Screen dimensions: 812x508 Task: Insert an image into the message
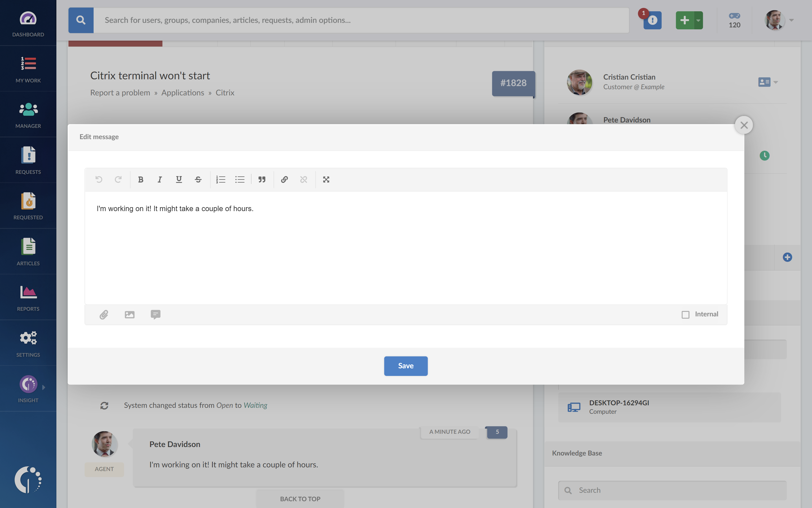[x=129, y=314]
